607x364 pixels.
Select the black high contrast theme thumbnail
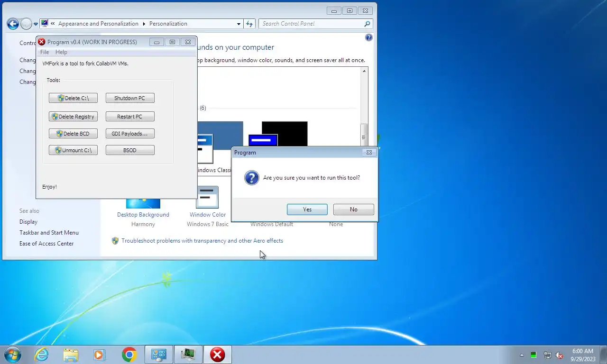[x=285, y=134]
